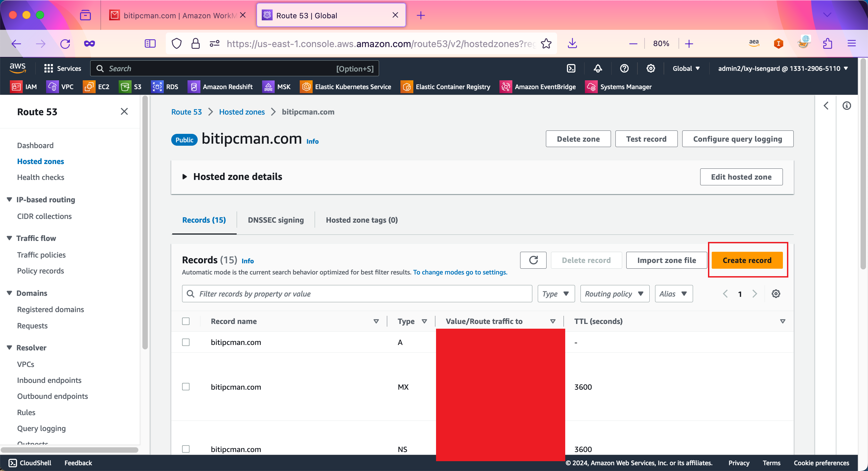Click Configure query logging button
This screenshot has height=471, width=868.
pyautogui.click(x=738, y=139)
